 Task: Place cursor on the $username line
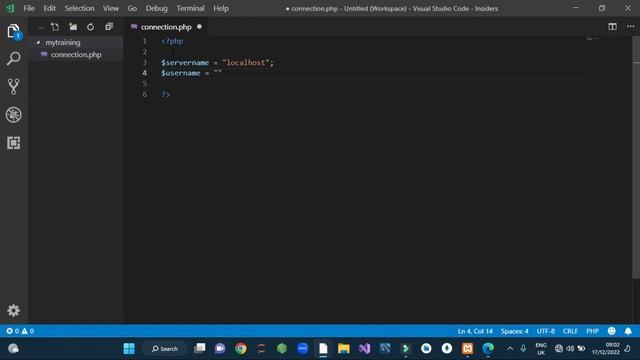pos(191,73)
